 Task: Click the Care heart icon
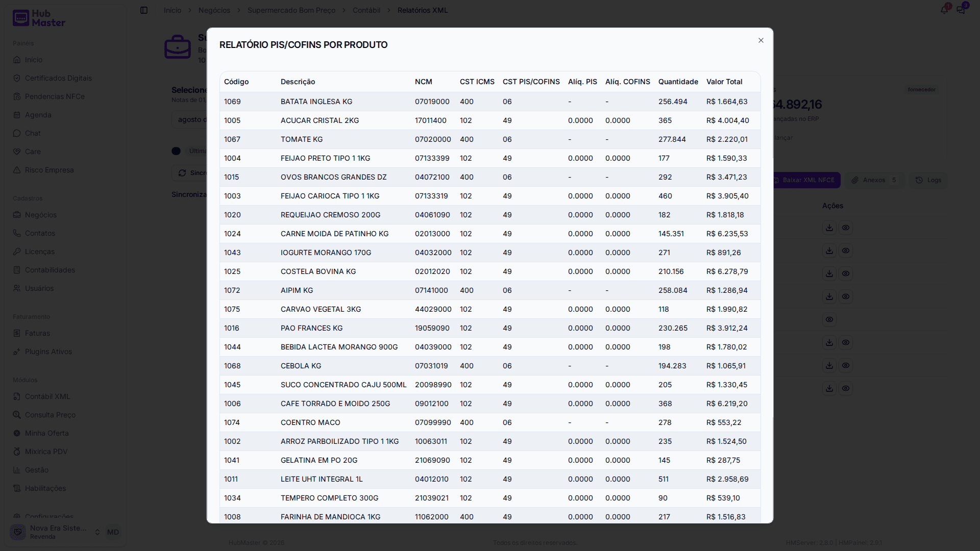(17, 152)
